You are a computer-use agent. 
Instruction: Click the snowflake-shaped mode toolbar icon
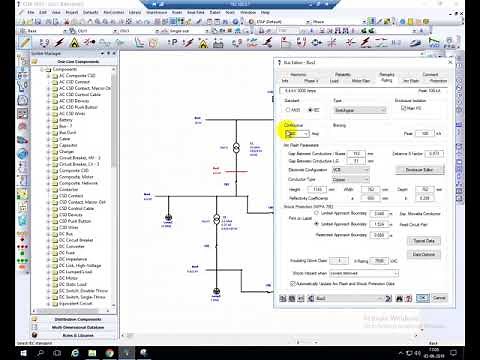332,42
